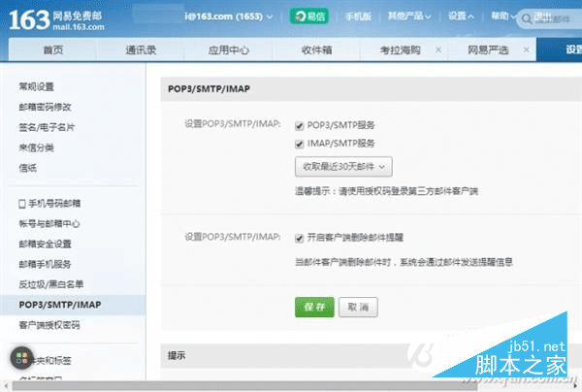Click the green 保存 button
Image resolution: width=582 pixels, height=392 pixels.
pos(314,307)
